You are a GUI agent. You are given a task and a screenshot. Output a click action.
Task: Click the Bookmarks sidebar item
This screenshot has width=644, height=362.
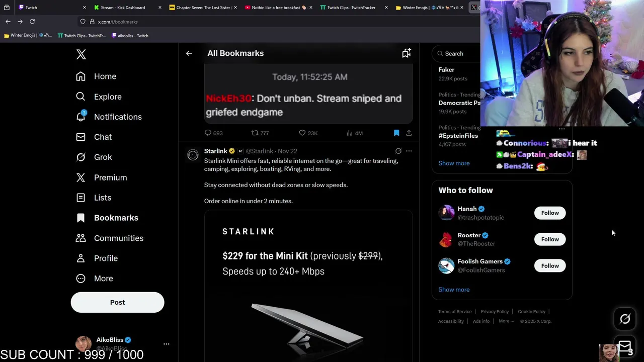pos(107,218)
